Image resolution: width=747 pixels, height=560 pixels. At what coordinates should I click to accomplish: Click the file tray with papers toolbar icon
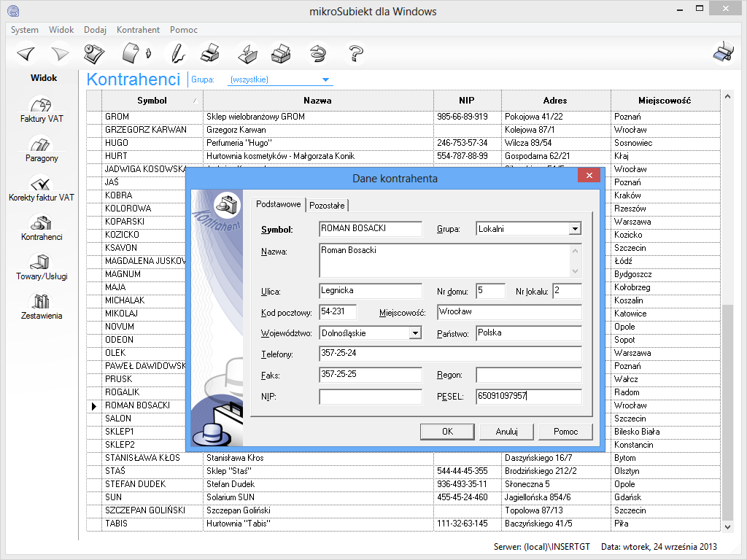[281, 53]
